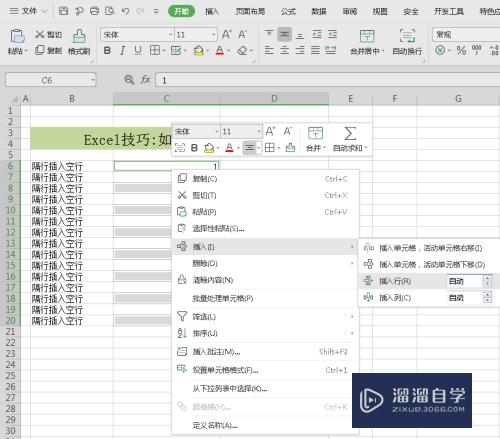Open the ribbon font size dropdown
500x439 pixels.
point(214,35)
